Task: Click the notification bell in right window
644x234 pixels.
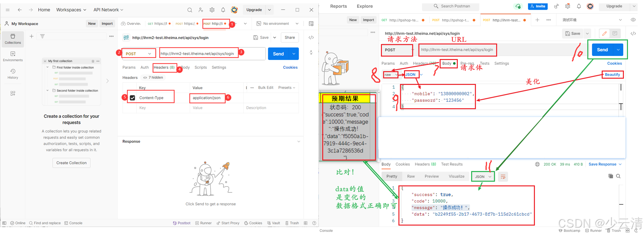Action: [x=579, y=6]
